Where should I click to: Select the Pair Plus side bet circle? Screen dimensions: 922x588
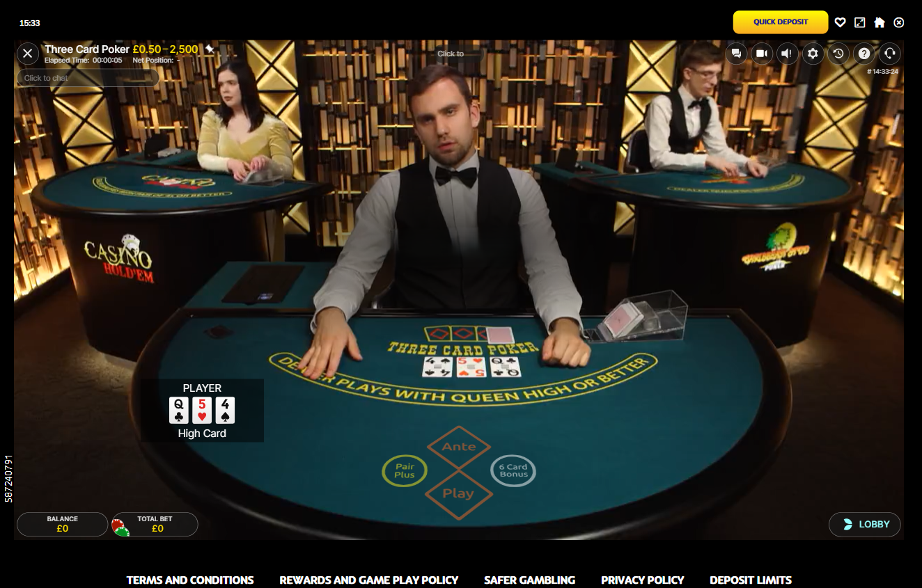point(405,471)
